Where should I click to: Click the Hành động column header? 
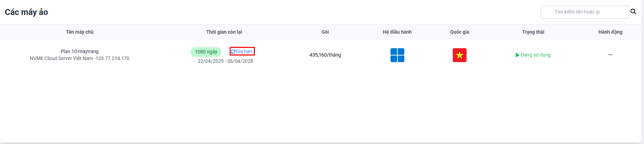(610, 32)
